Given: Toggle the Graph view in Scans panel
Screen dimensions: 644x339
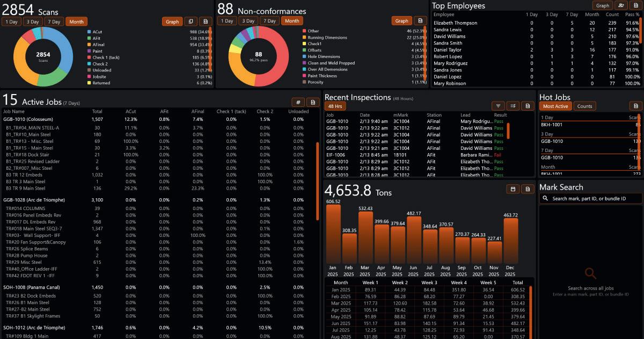Looking at the screenshot, I should (x=172, y=21).
